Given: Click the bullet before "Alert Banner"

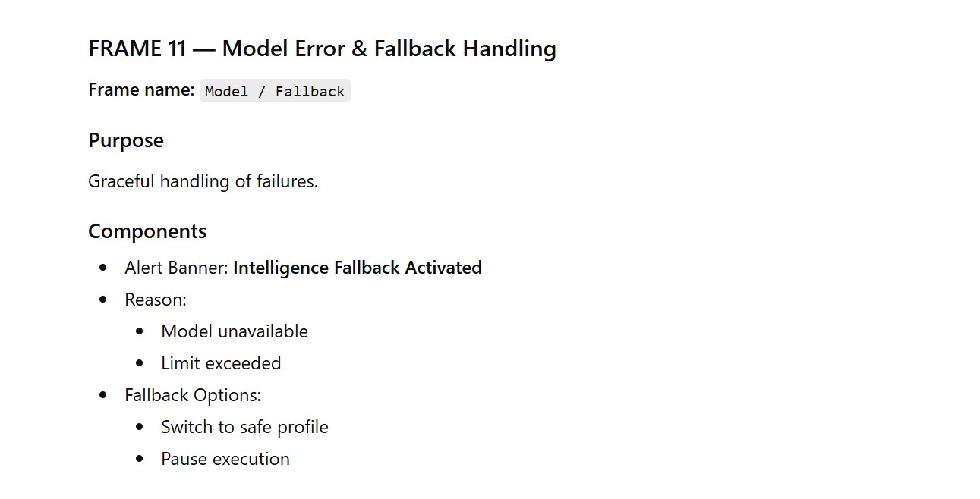Looking at the screenshot, I should tap(103, 268).
